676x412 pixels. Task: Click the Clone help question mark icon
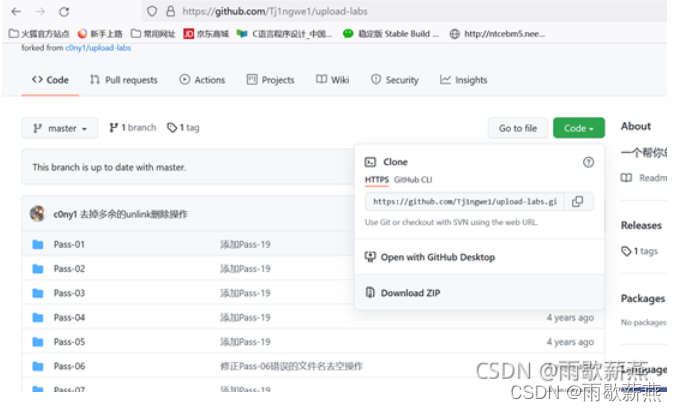(588, 162)
